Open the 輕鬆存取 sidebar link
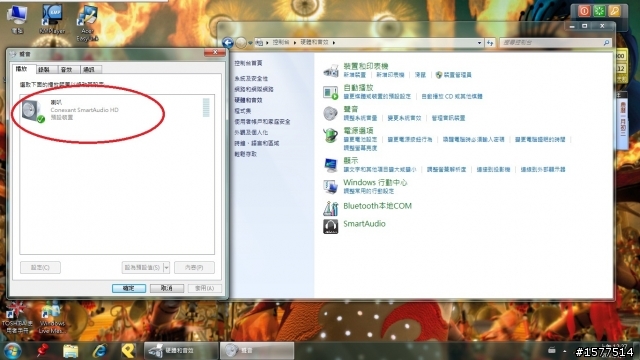 (x=246, y=154)
